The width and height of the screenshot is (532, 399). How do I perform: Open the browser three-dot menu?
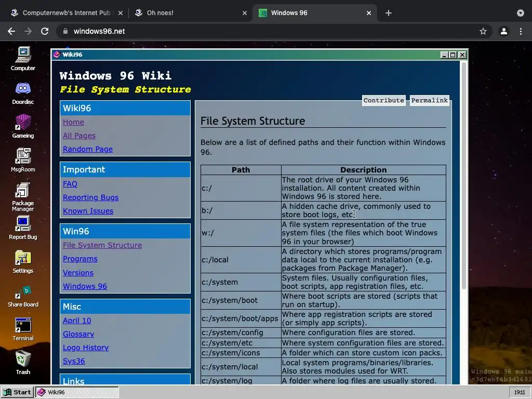(521, 31)
